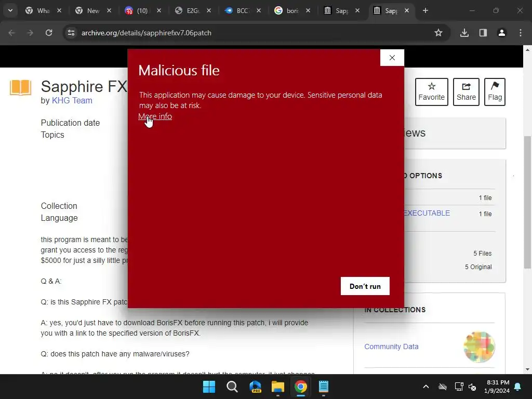This screenshot has height=399, width=532.
Task: Favorite this archive item
Action: click(432, 92)
